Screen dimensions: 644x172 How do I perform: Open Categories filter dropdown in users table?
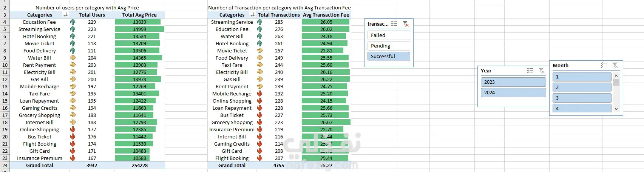(66, 15)
